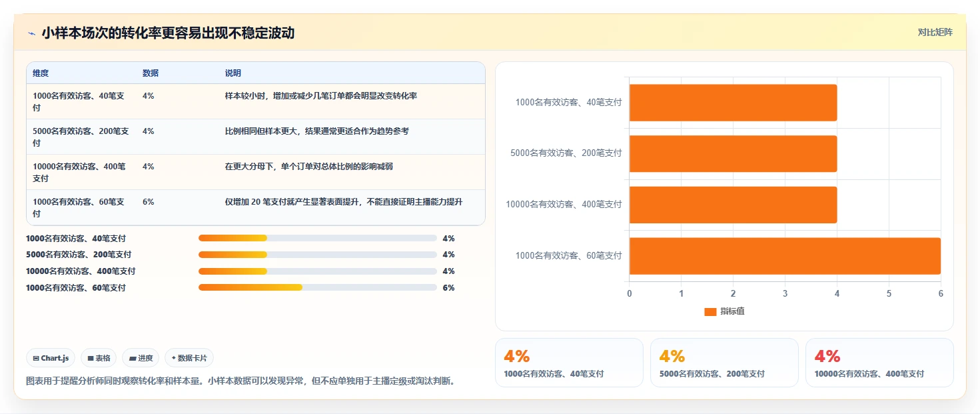This screenshot has height=414, width=980.
Task: Click the orange 4% card for 40笔支付
Action: (x=569, y=363)
